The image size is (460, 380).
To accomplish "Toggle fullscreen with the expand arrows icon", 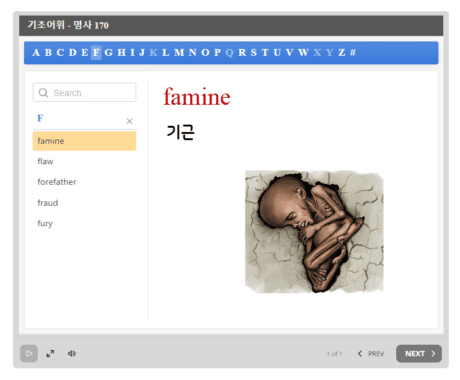I will coord(50,353).
